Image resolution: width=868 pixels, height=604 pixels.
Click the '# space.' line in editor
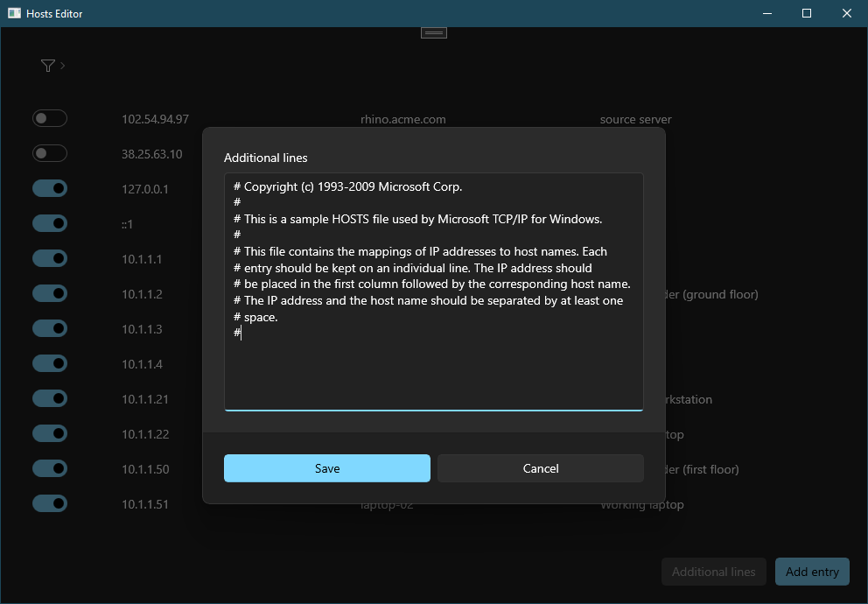tap(255, 317)
